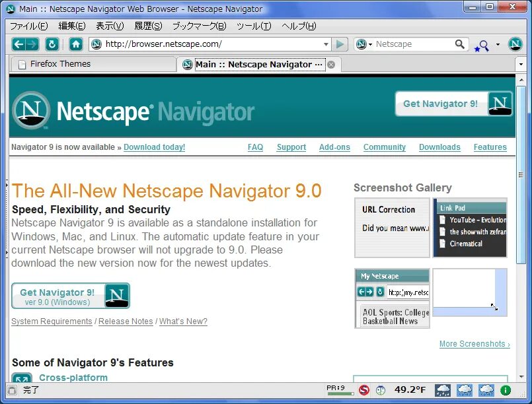Click the PR:9 PageRank indicator bar

(x=340, y=390)
